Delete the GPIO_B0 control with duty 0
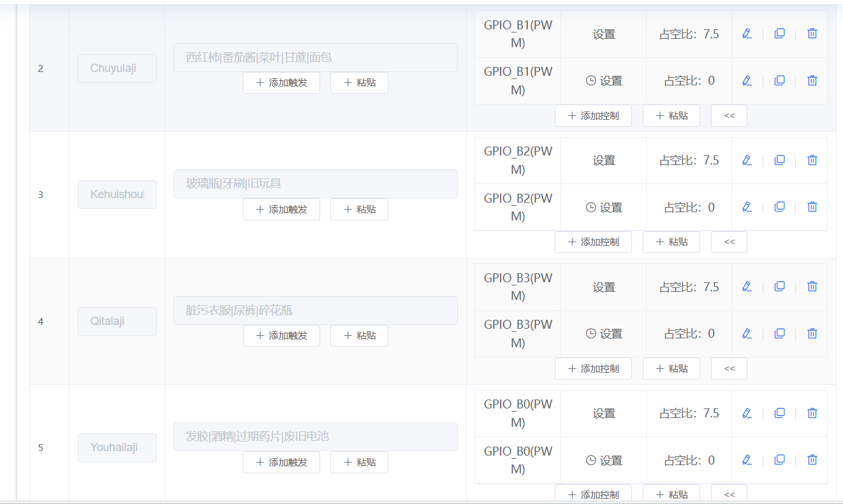 (812, 459)
